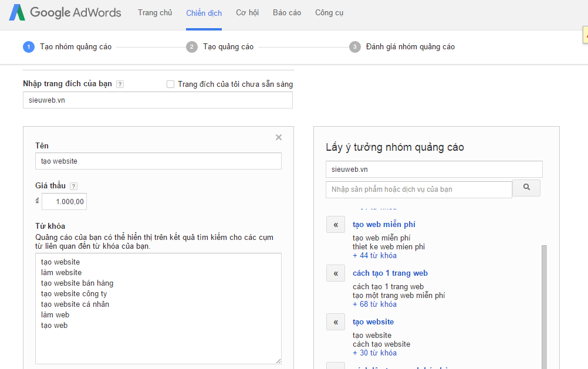Image resolution: width=588 pixels, height=369 pixels.
Task: Go to the Báo cáo tab
Action: coord(287,13)
